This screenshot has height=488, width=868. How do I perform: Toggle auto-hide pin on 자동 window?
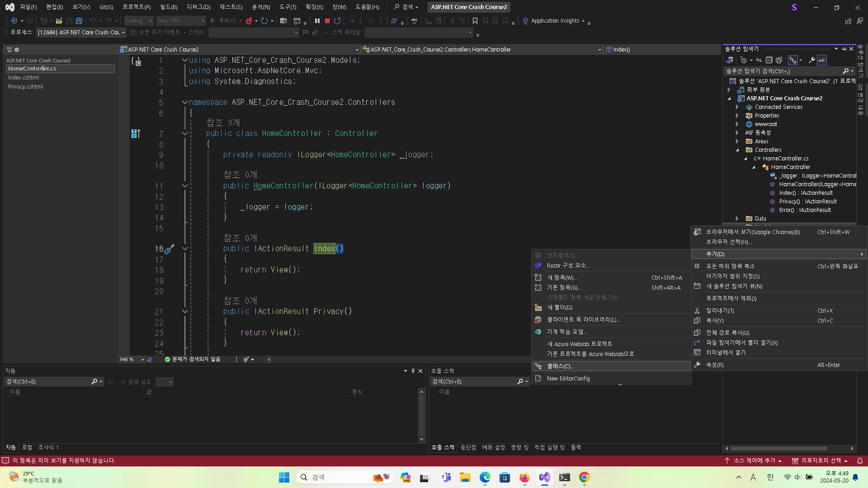tap(413, 371)
